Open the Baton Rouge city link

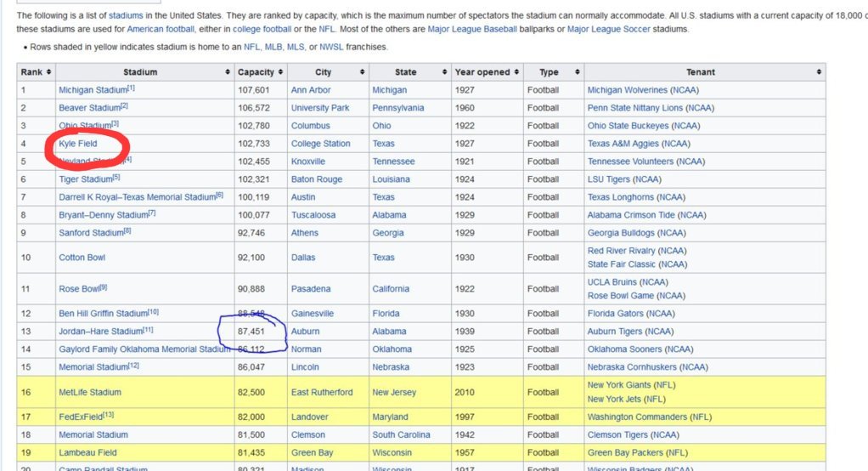point(317,179)
